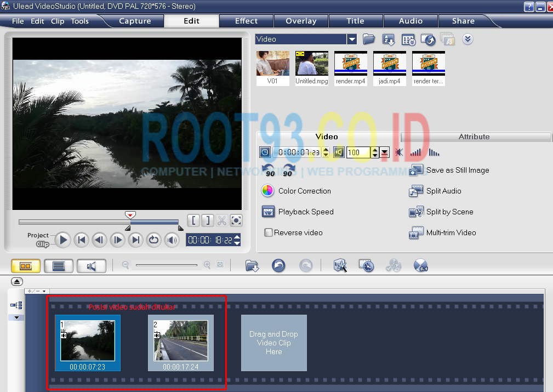This screenshot has height=392, width=553.
Task: Open Library Manager icon
Action: [408, 40]
